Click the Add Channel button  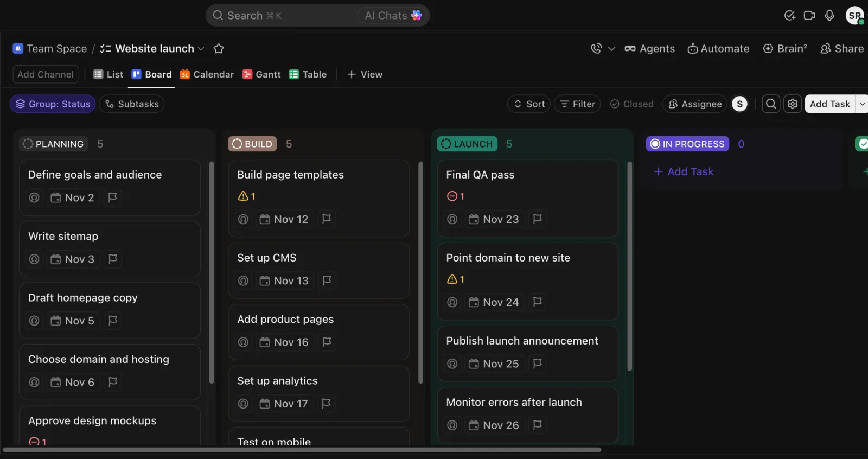(46, 74)
